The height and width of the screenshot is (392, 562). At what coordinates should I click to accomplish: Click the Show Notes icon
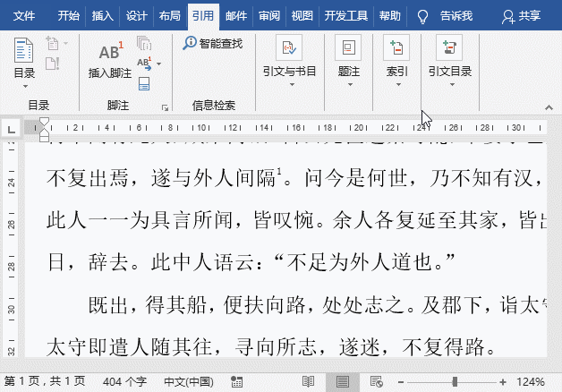[x=144, y=84]
